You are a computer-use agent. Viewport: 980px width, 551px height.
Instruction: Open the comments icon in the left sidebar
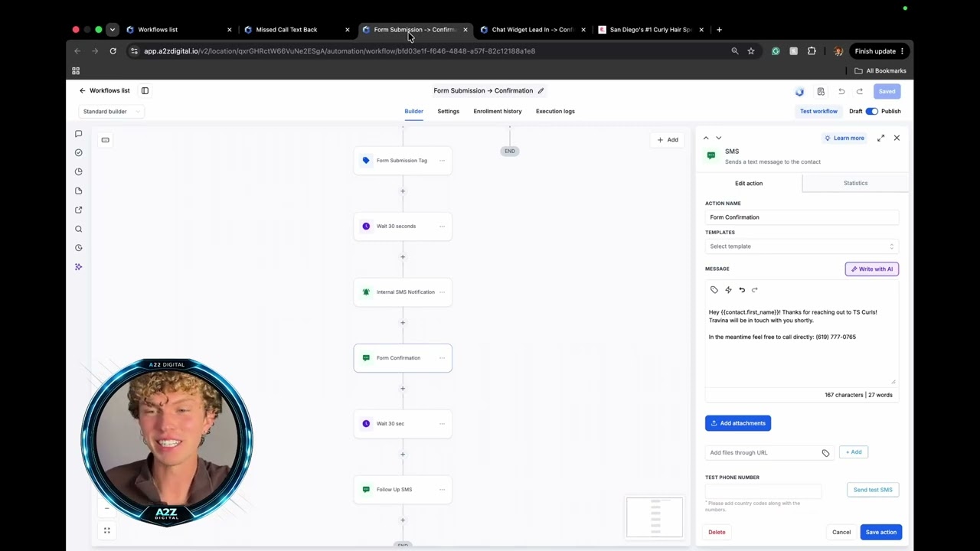[x=78, y=134]
